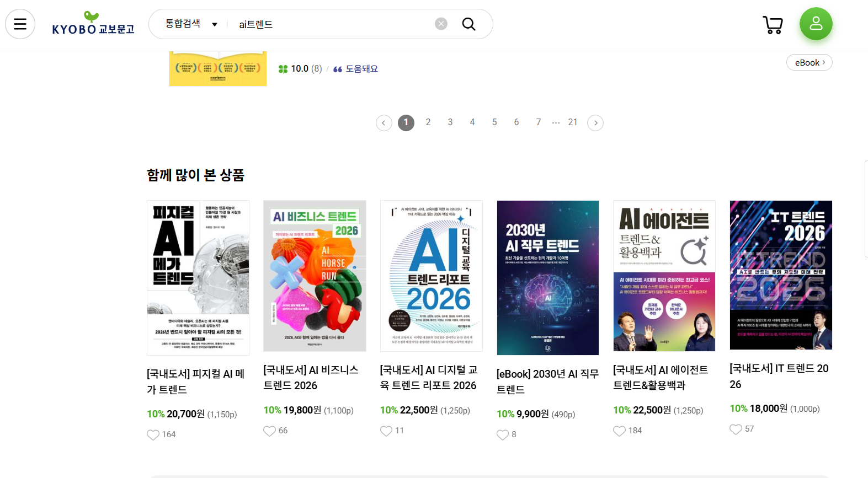Jump to last page 21
The image size is (868, 478).
coord(573,122)
